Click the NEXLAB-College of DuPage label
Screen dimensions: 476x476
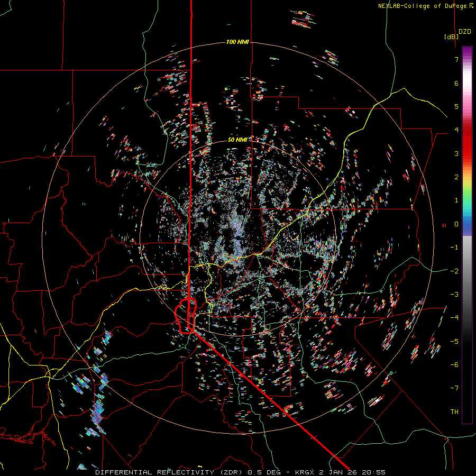point(425,6)
